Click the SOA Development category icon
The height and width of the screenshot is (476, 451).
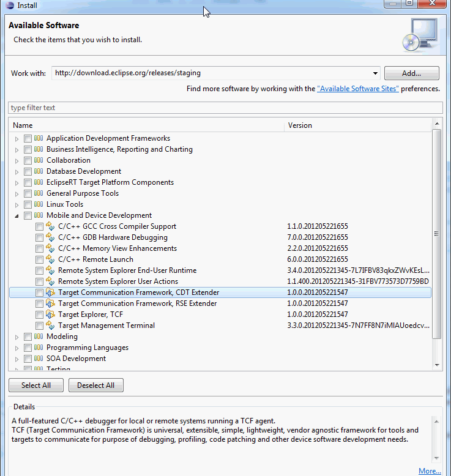point(39,359)
